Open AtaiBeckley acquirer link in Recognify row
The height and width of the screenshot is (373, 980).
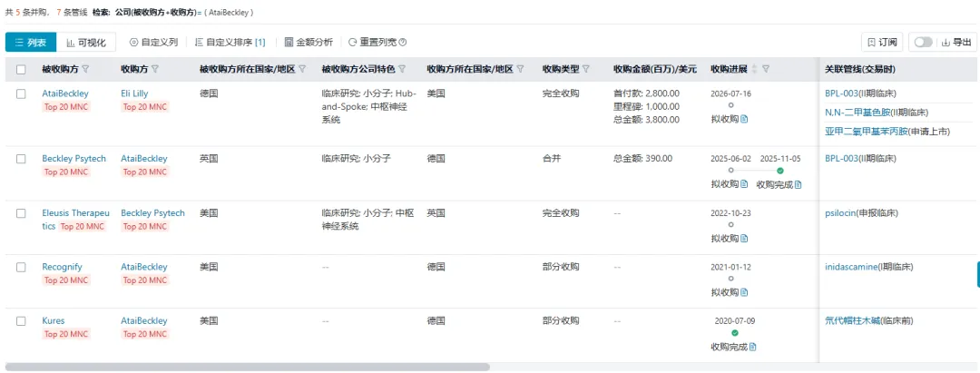(x=144, y=267)
